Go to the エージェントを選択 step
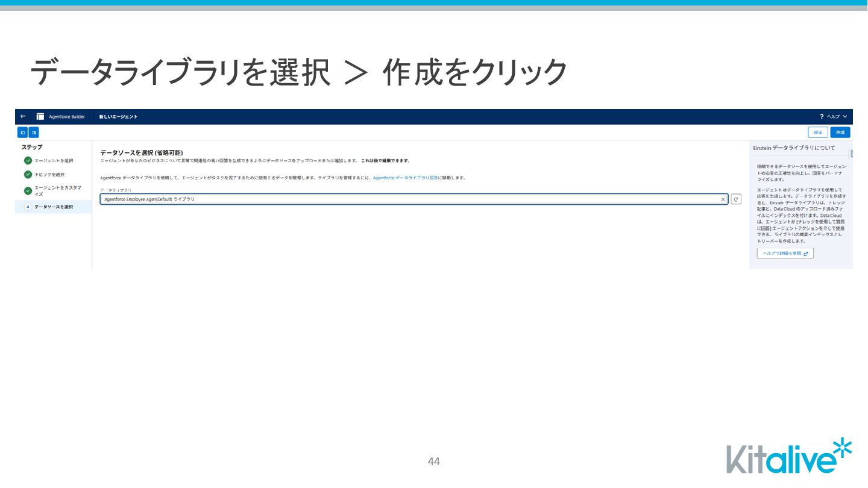Viewport: 868px width, 488px height. point(54,160)
